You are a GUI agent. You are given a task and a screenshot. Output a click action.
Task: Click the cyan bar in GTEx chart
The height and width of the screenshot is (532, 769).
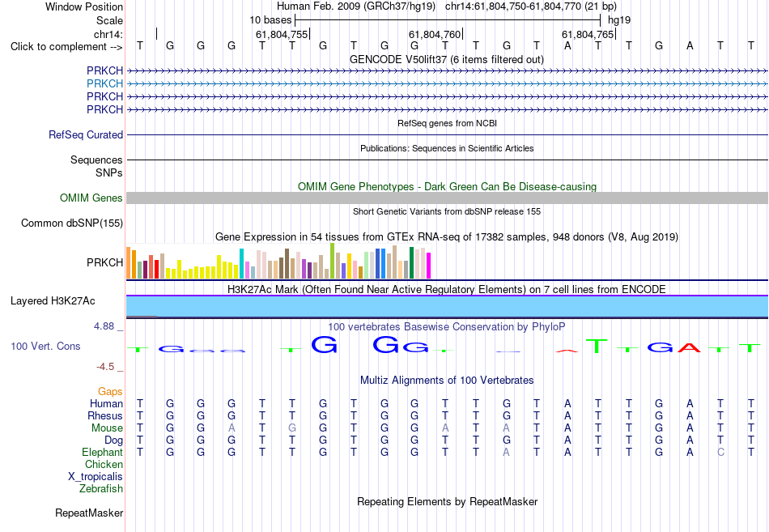coord(241,263)
